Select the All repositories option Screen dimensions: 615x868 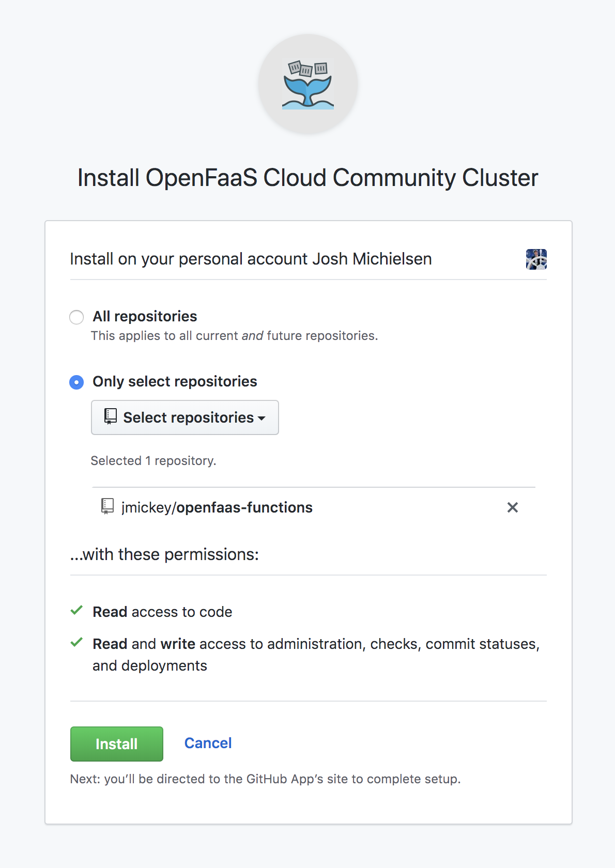pos(76,317)
